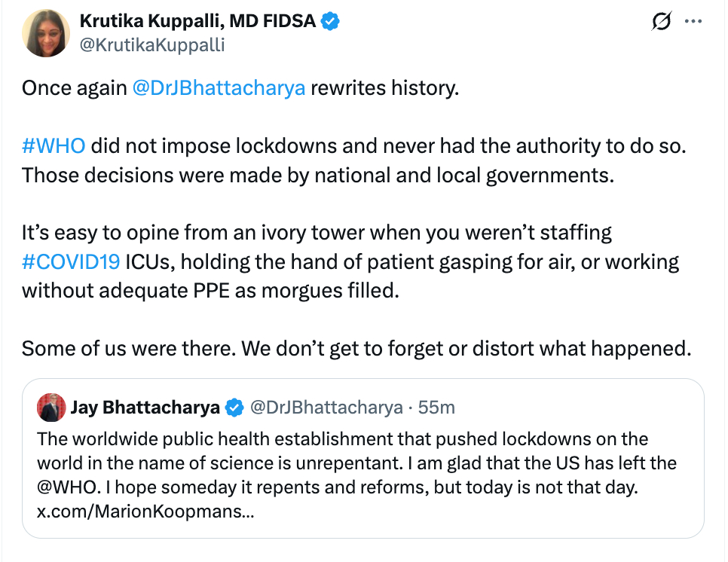
Task: Click Krutika Kuppalli's blue verified badge
Action: pos(330,22)
